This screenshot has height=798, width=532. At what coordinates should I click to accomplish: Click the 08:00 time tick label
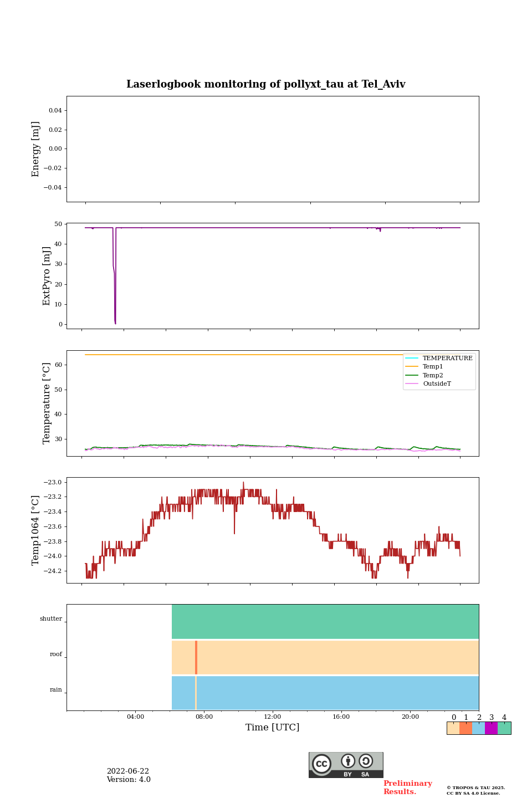pos(204,717)
